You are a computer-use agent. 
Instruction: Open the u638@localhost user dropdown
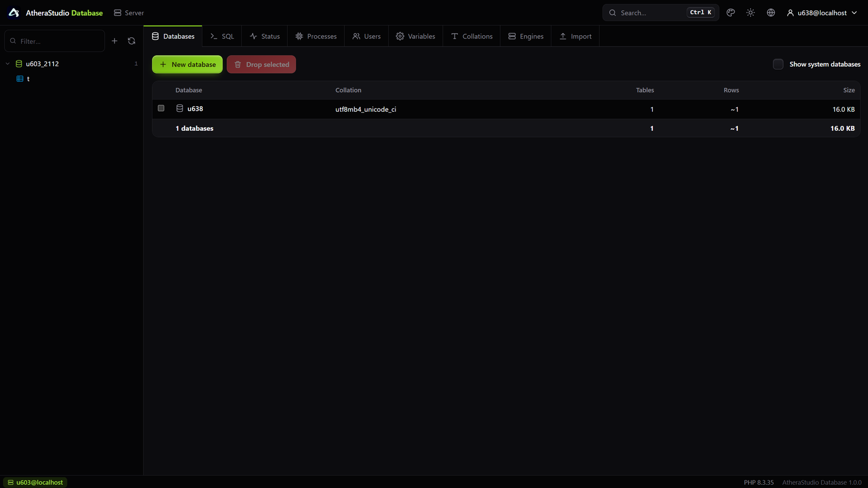pos(822,12)
